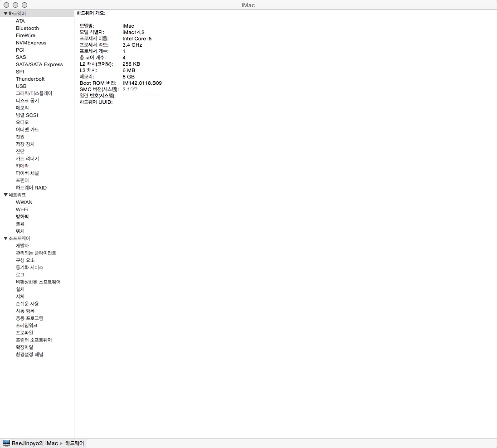Viewport: 497px width, 448px height.
Task: Select USB in the hardware list
Action: (x=21, y=86)
